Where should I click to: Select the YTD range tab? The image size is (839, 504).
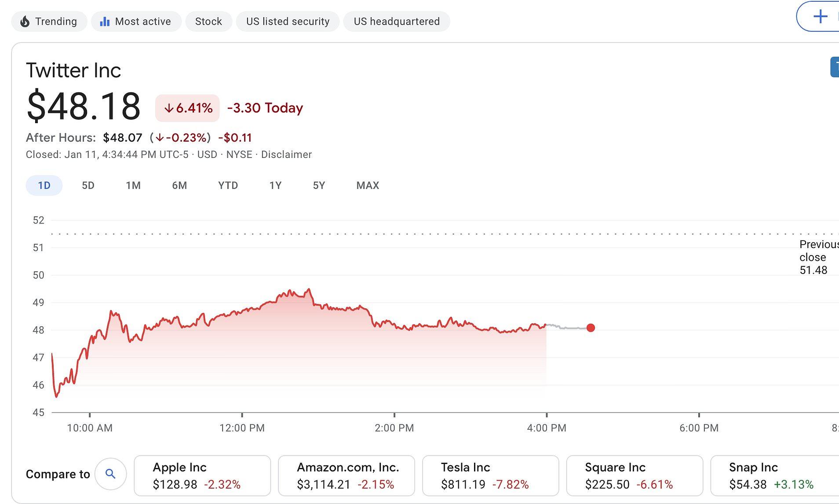228,185
